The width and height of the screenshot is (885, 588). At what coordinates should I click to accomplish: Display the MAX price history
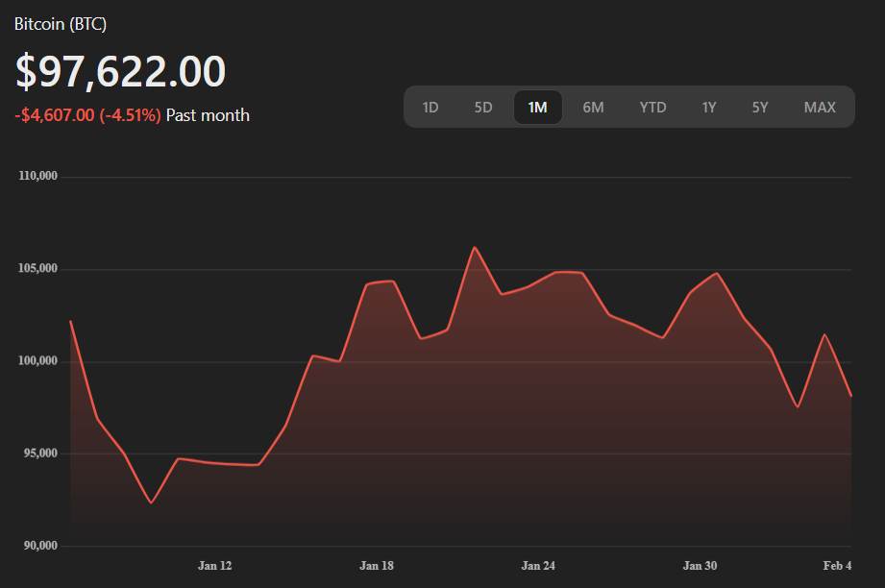click(x=820, y=108)
